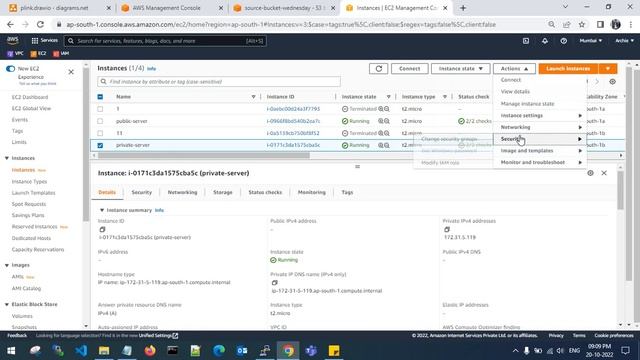Screen dimensions: 640x360
Task: Click the details panel vertical scrollbar
Action: 620,190
